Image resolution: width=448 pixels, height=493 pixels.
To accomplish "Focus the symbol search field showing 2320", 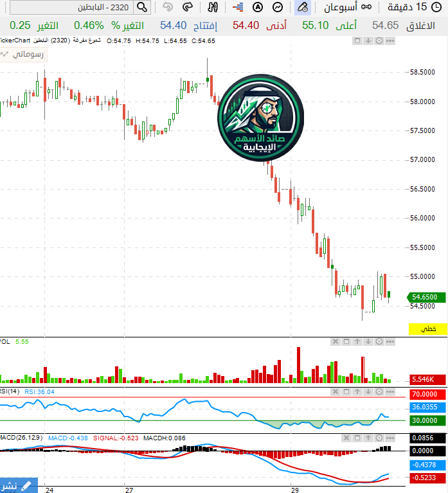I will tap(72, 7).
